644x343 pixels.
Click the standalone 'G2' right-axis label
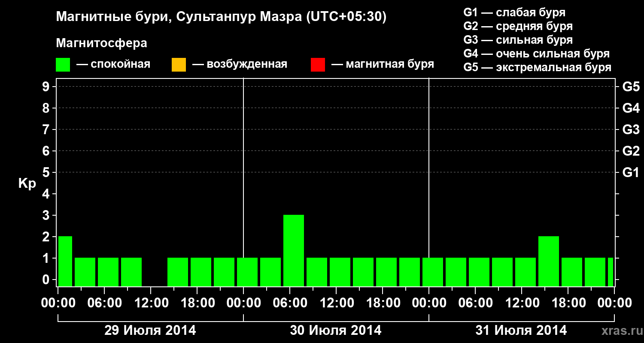(x=631, y=151)
